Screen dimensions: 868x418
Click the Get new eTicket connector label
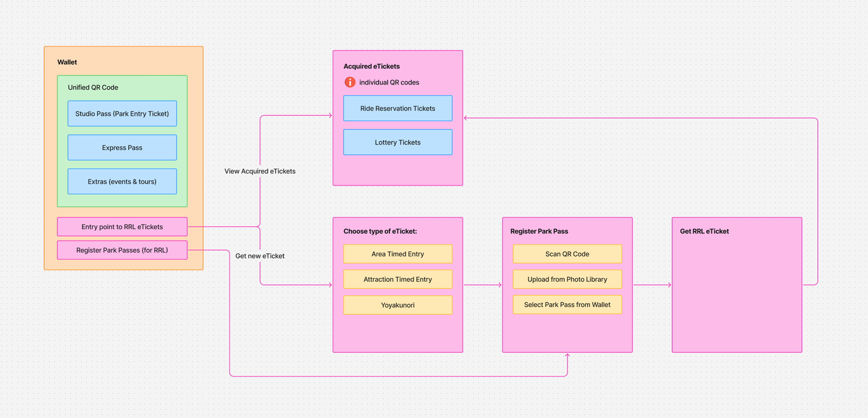pos(260,256)
